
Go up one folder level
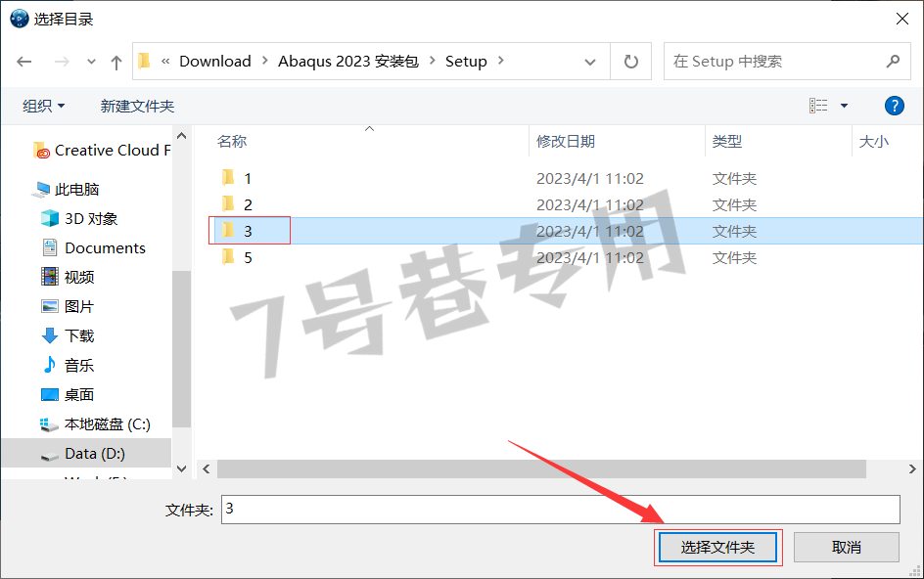click(116, 62)
